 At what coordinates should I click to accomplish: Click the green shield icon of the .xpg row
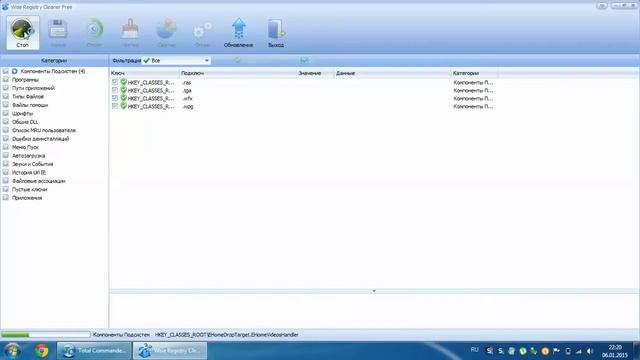124,106
